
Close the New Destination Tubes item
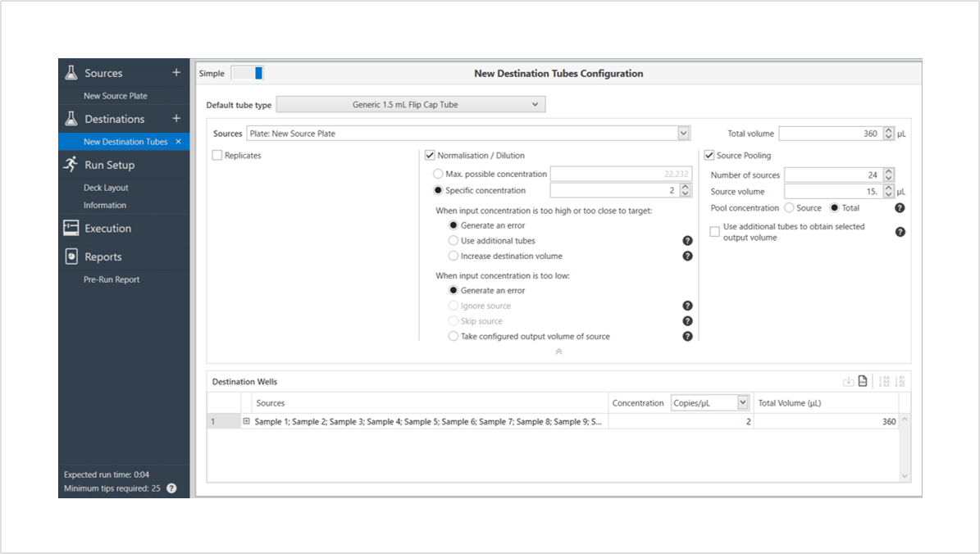pyautogui.click(x=178, y=142)
